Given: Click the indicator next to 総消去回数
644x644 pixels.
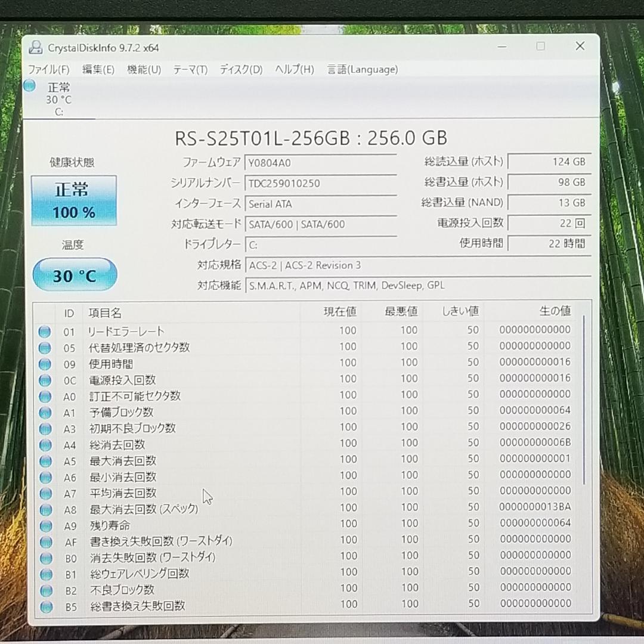Looking at the screenshot, I should [45, 444].
